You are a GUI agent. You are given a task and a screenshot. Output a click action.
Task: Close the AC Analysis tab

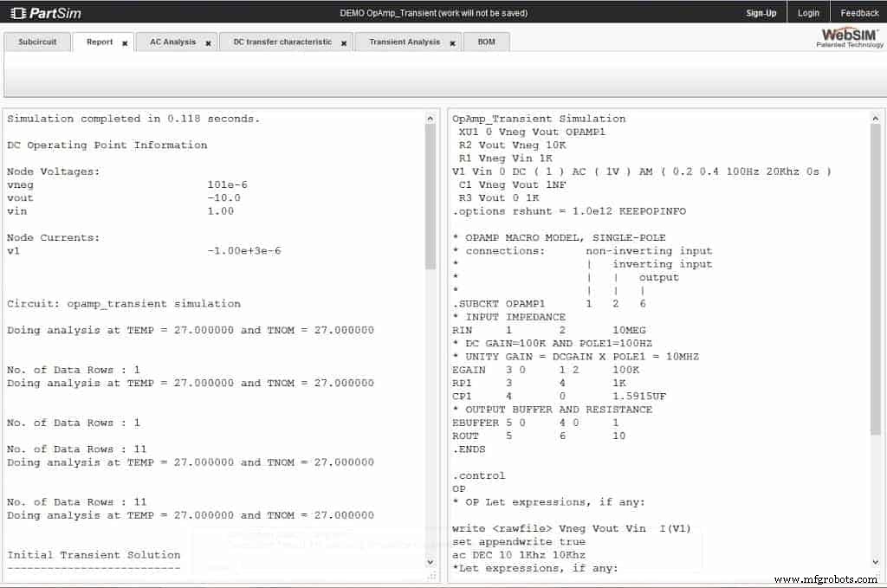208,41
